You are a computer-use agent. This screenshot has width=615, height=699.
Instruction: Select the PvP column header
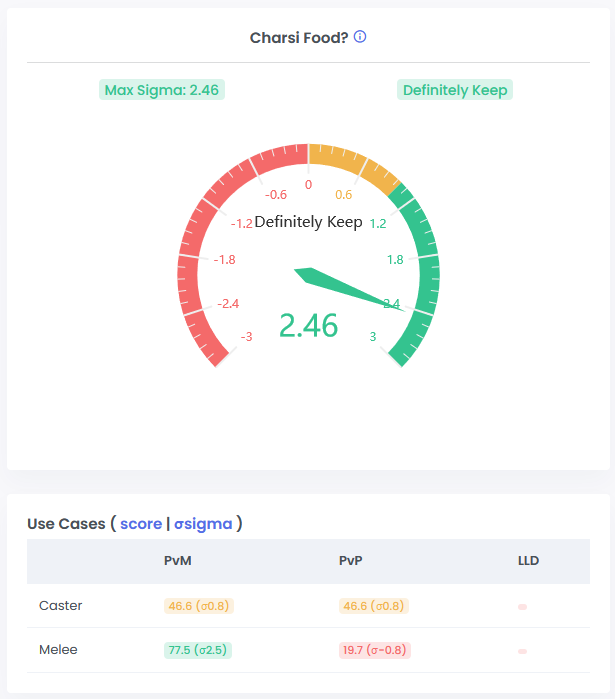(x=351, y=561)
